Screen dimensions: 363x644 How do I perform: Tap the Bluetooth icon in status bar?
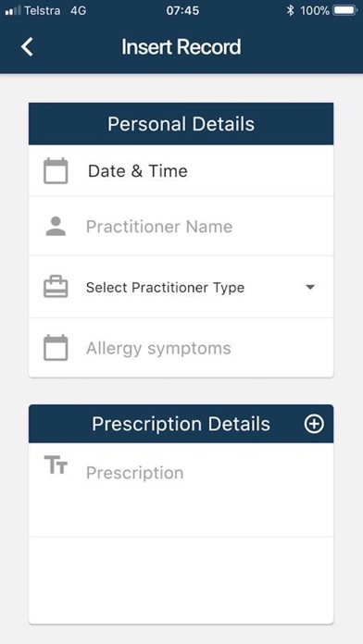(290, 10)
